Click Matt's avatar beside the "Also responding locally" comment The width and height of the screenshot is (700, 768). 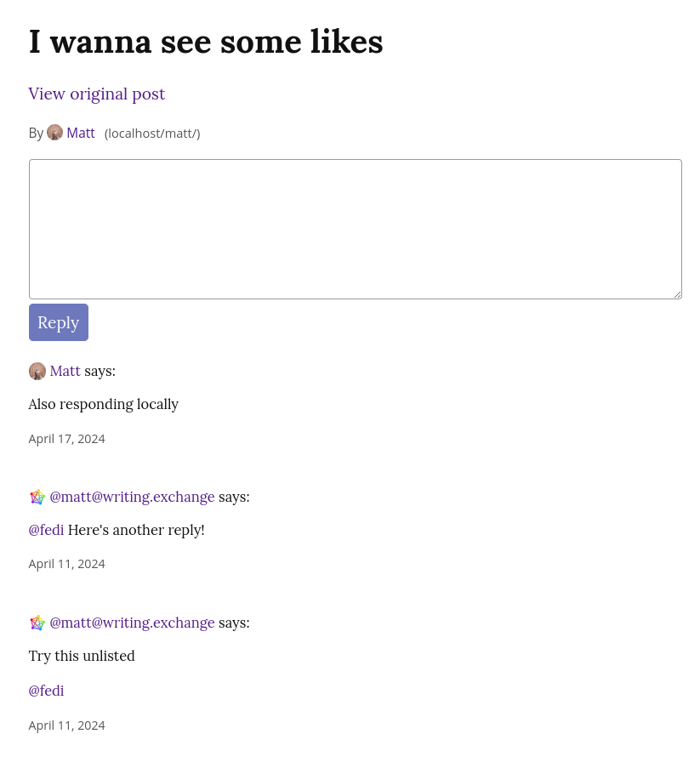[37, 371]
